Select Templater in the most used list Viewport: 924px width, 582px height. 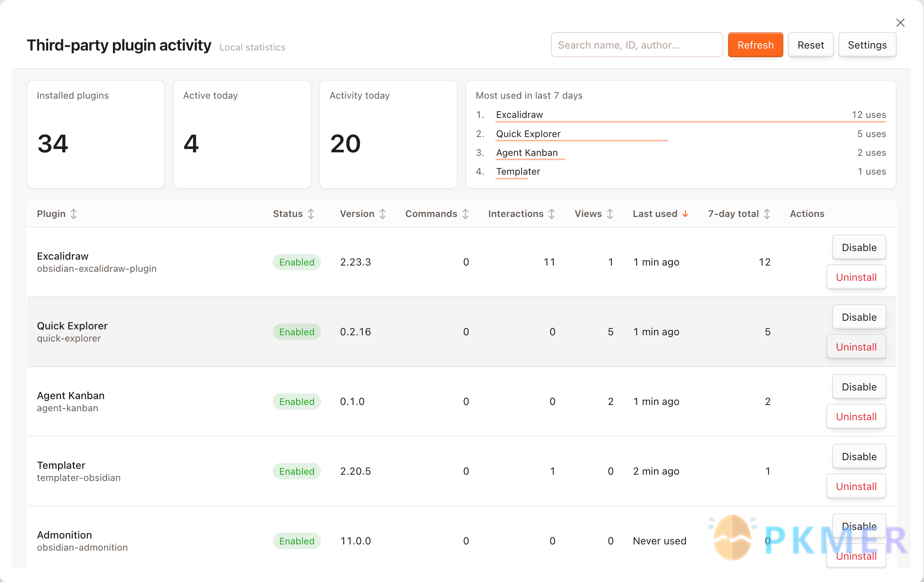pyautogui.click(x=518, y=172)
